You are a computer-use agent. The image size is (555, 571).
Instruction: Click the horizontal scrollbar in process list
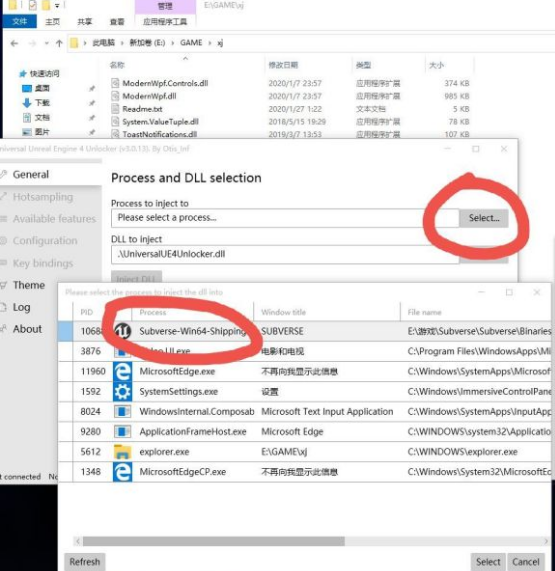(214, 541)
